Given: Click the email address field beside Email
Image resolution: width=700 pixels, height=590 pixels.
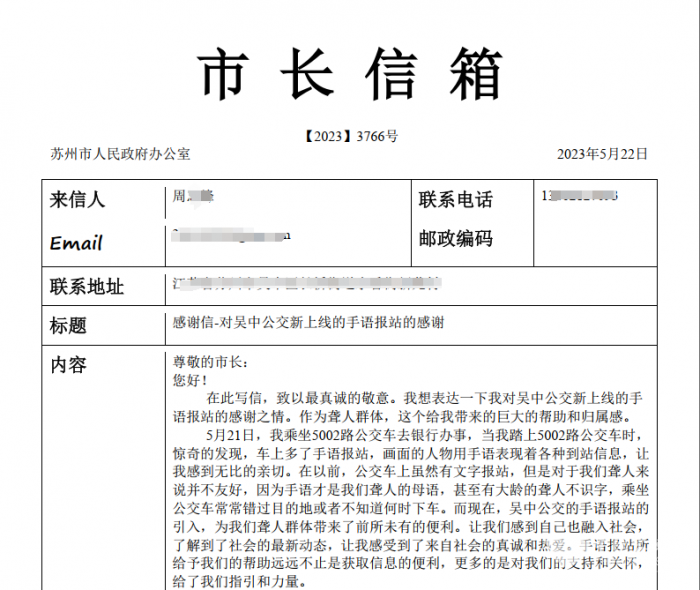Looking at the screenshot, I should [232, 234].
